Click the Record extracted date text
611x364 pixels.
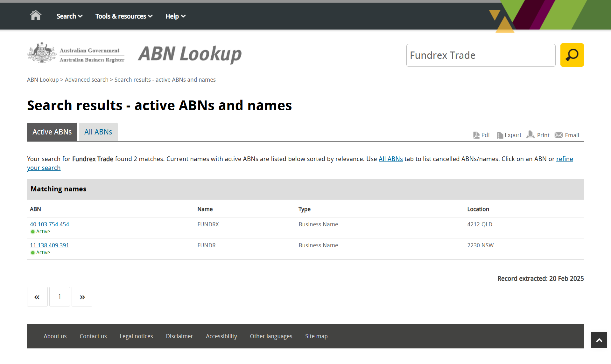tap(541, 278)
